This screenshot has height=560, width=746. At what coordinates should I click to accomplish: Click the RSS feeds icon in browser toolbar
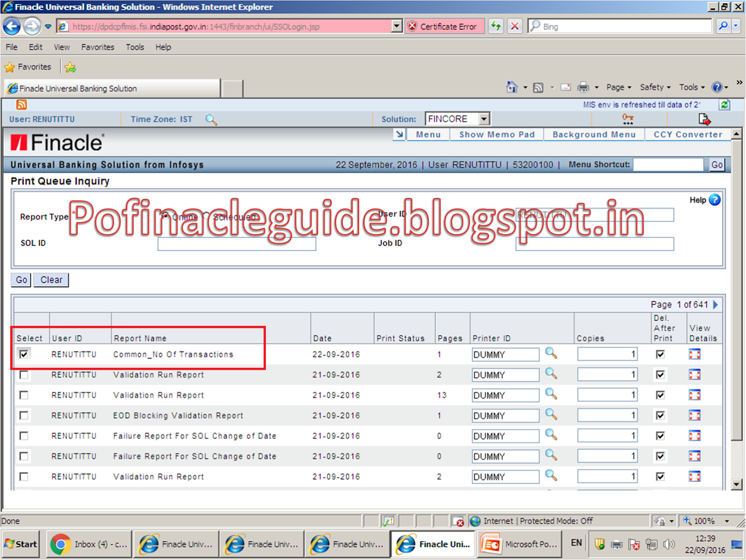[x=539, y=87]
